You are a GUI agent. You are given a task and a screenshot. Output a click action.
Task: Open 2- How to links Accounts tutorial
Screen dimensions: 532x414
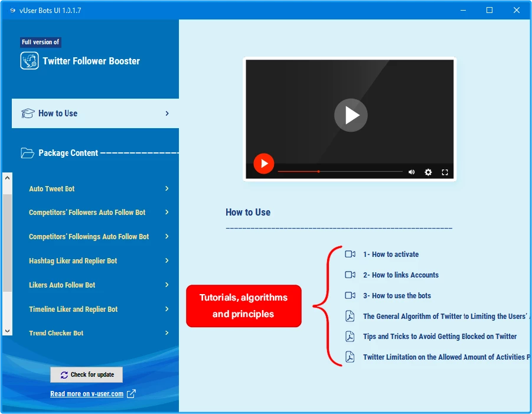(401, 275)
